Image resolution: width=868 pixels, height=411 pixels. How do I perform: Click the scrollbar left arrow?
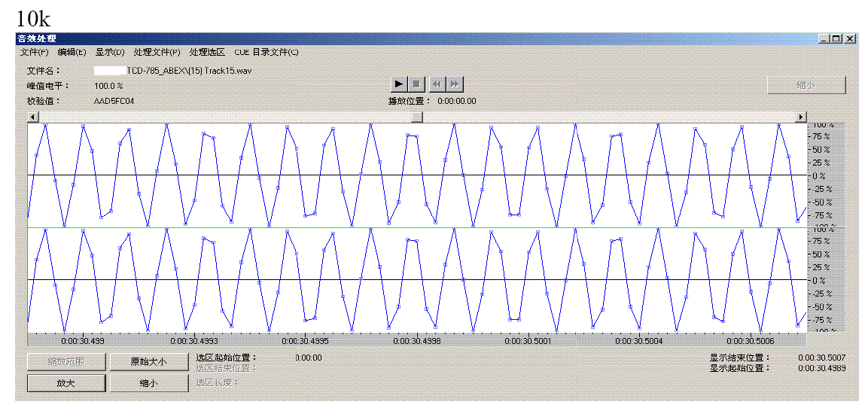(33, 117)
